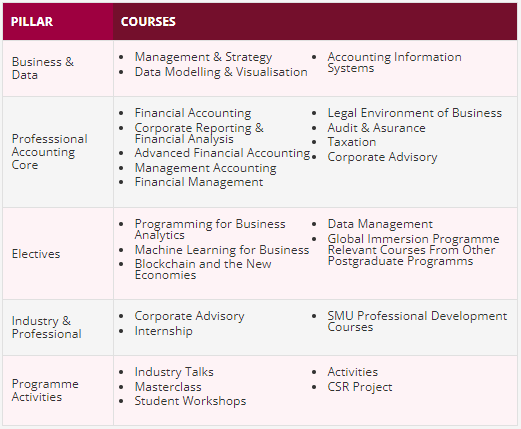Screen dimensions: 521x429
Task: Click the Taxation course
Action: pos(352,142)
